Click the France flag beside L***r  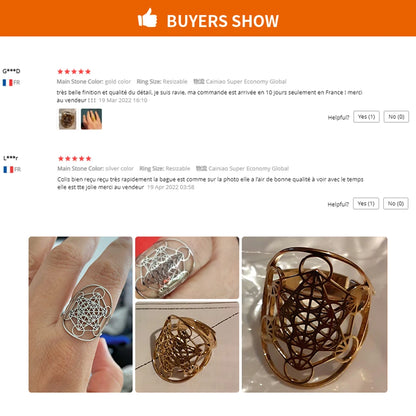click(x=8, y=169)
